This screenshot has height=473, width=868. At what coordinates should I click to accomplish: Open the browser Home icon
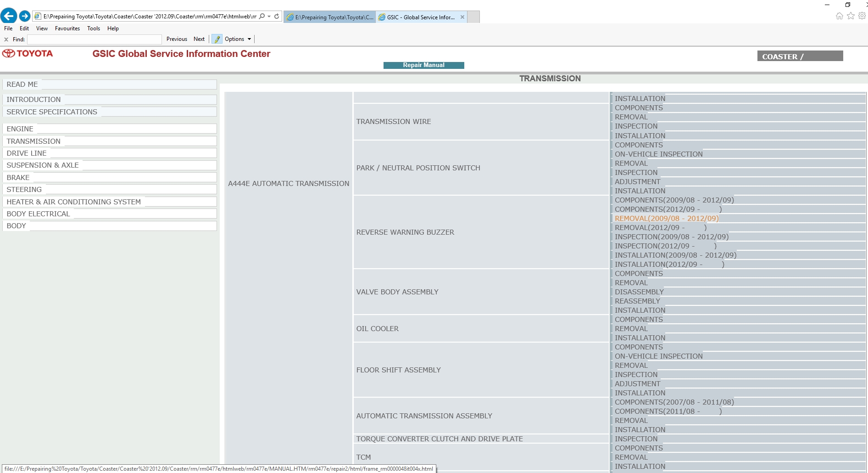(x=840, y=16)
